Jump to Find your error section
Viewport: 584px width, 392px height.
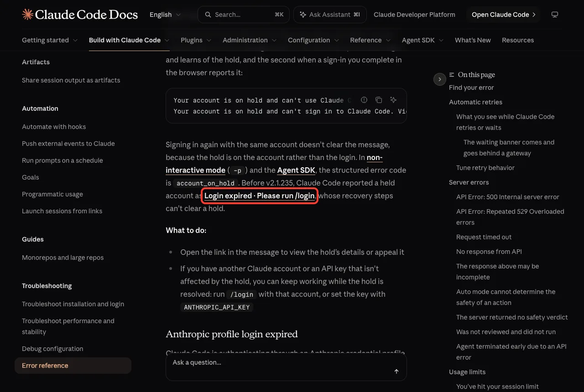[x=471, y=88]
